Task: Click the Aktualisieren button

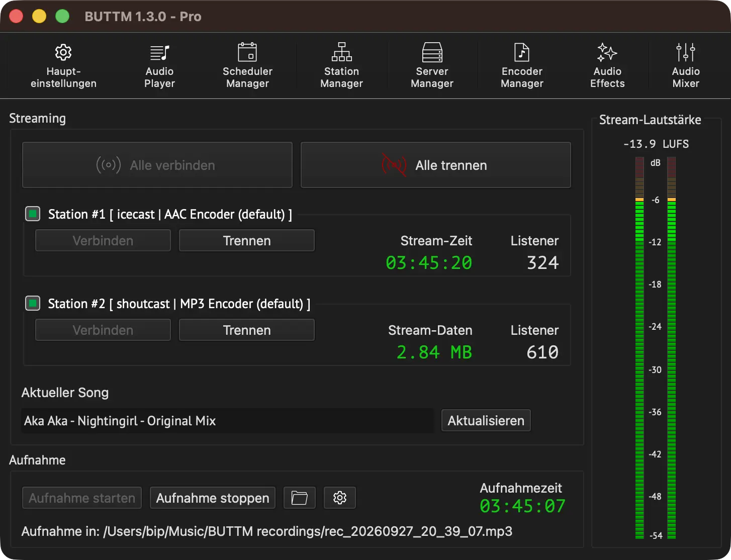Action: click(x=486, y=420)
